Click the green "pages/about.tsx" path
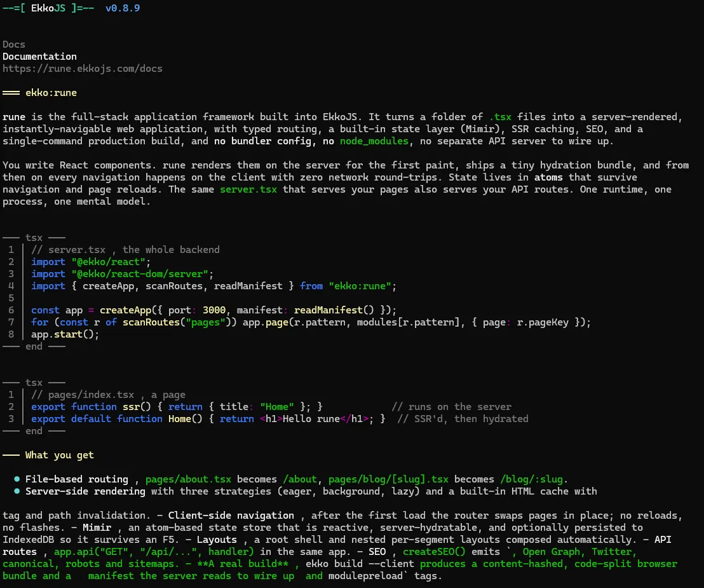Screen dimensions: 704x588 (x=188, y=480)
